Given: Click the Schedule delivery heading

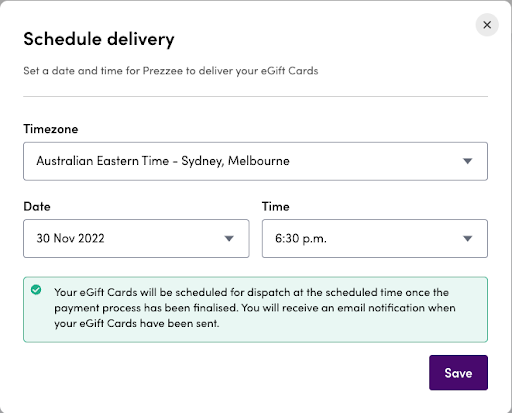Looking at the screenshot, I should (x=99, y=39).
